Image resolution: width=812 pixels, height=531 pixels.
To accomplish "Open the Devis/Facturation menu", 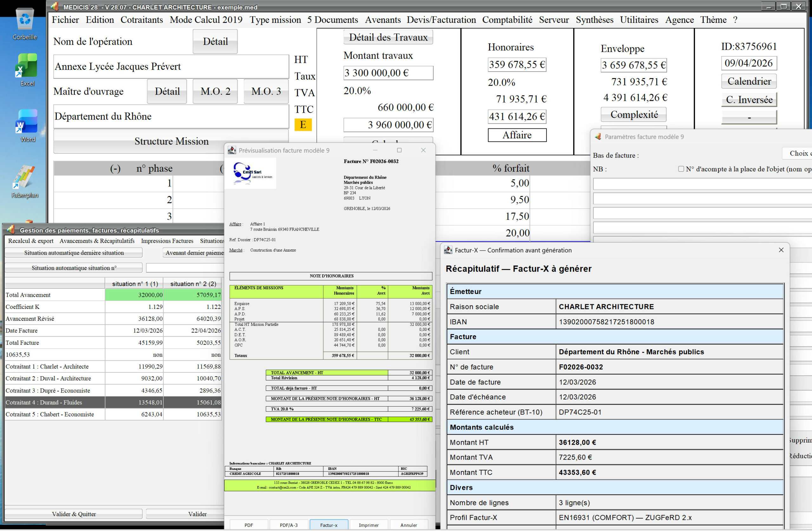I will 441,20.
